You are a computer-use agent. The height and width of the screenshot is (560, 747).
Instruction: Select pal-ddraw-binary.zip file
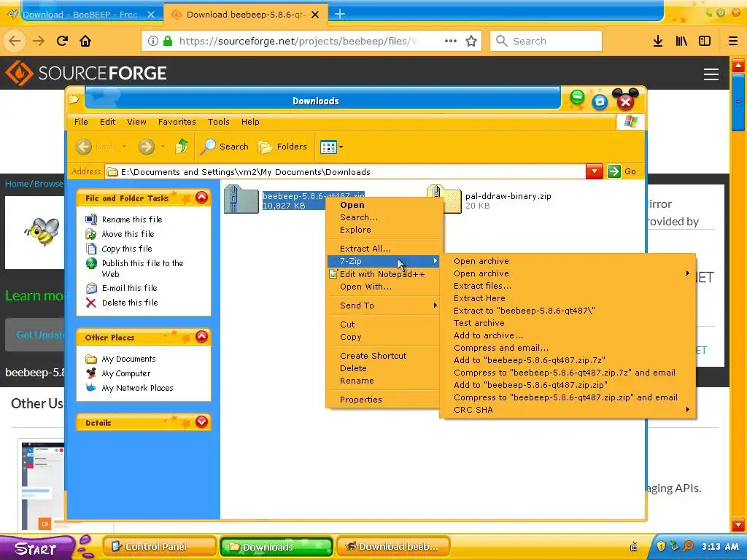point(508,196)
